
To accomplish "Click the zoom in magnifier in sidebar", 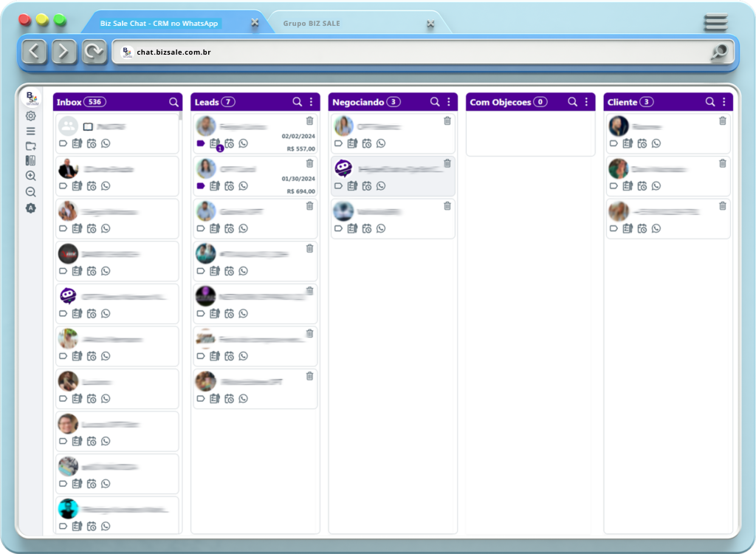I will 30,176.
